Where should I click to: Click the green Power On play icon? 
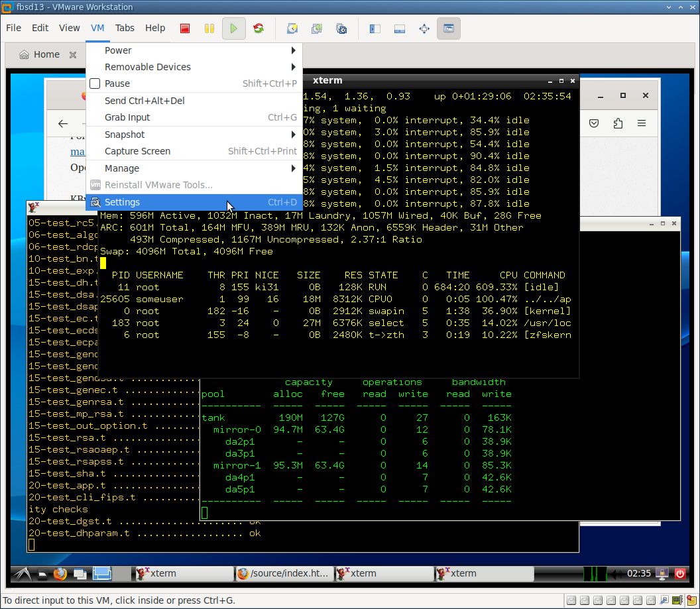[x=233, y=28]
